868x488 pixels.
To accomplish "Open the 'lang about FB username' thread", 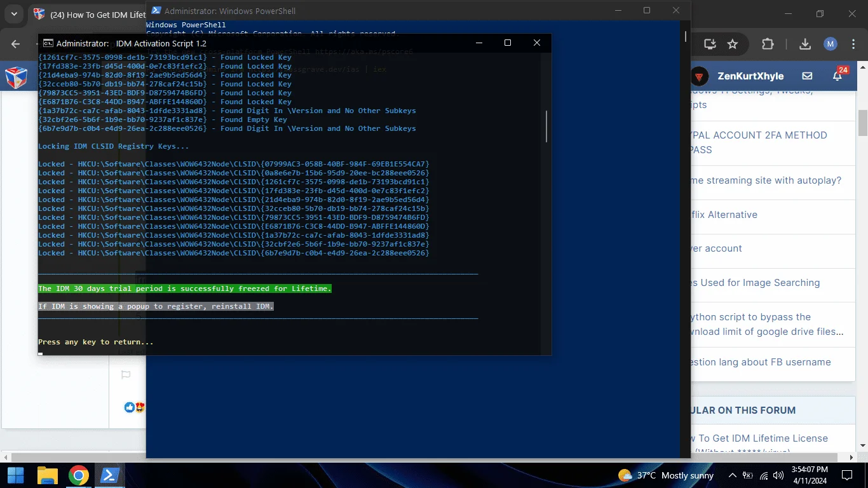I will pos(761,362).
